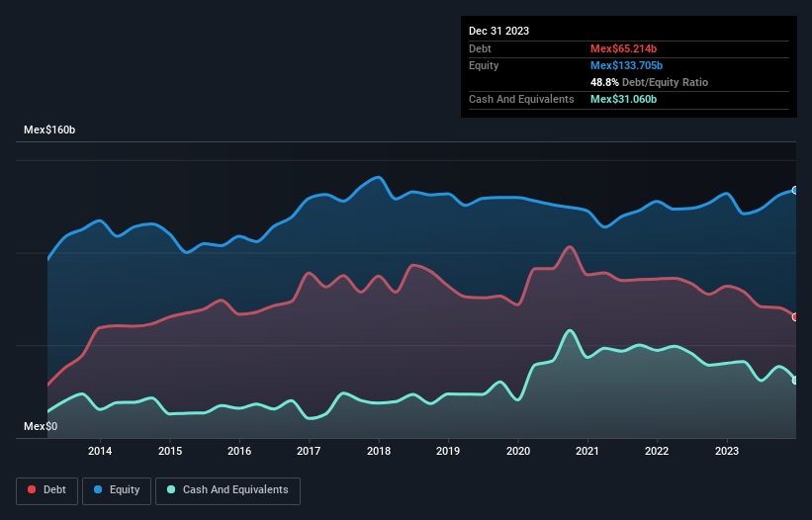
Task: Click the teal Cash legend dot
Action: click(x=171, y=489)
